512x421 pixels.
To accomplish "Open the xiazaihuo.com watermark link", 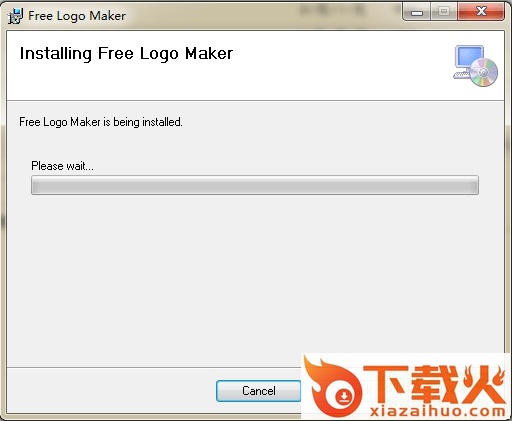I will pos(437,411).
